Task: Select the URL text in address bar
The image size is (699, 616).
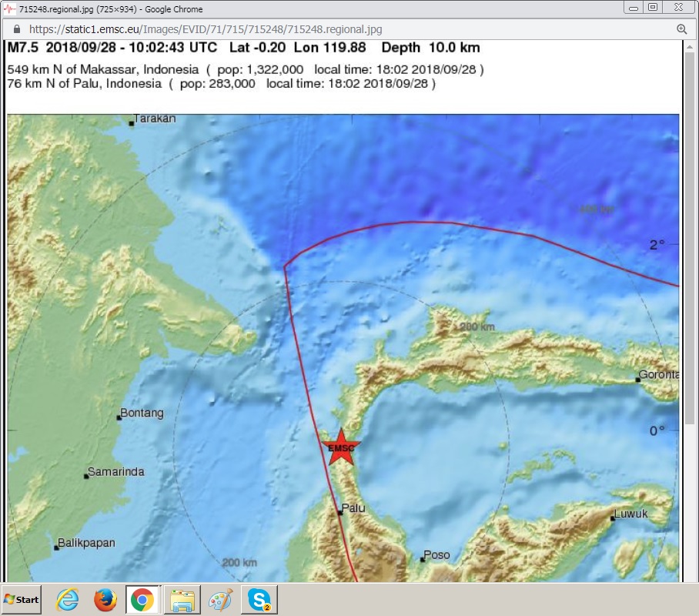Action: 206,30
